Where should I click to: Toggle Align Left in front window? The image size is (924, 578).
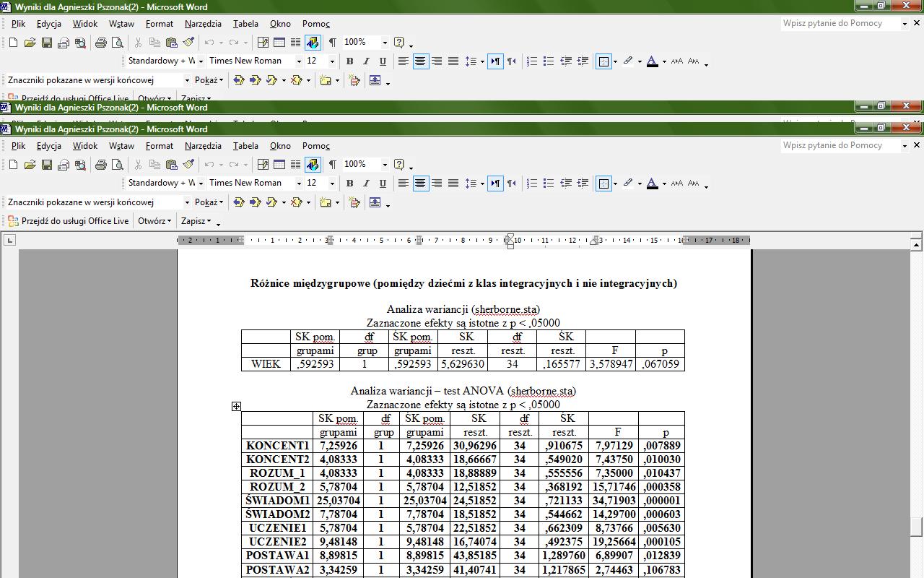coord(404,184)
